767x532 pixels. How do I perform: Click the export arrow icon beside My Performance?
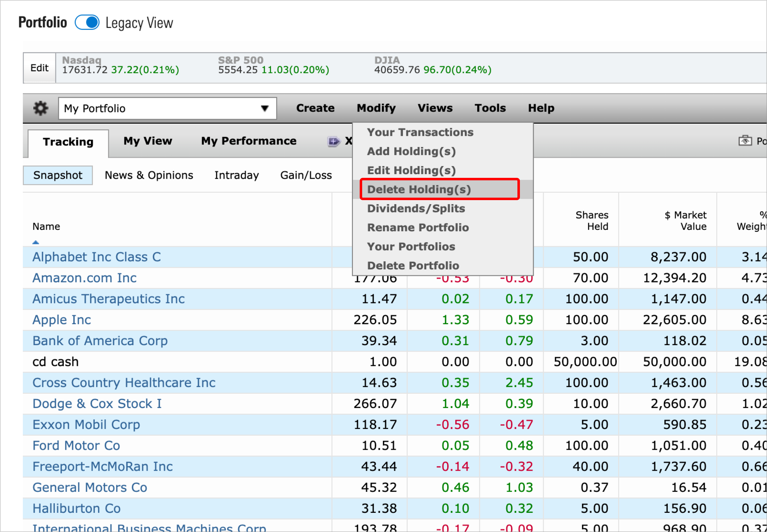tap(334, 141)
